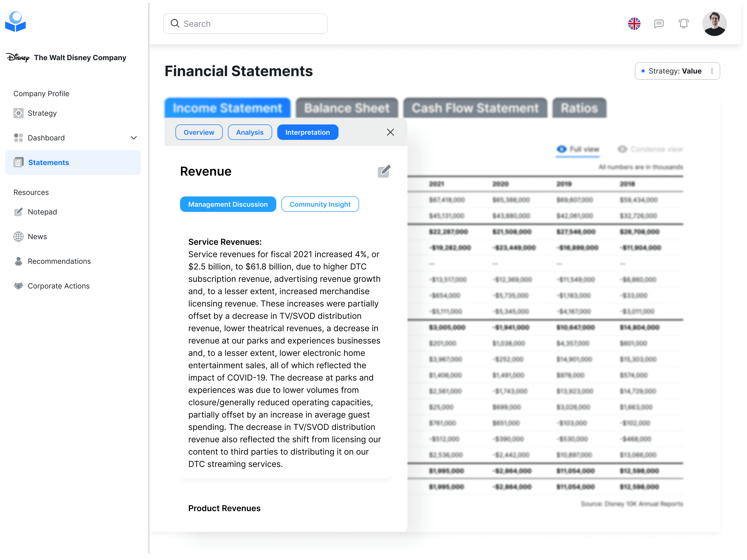Open the Cash Flow Statement tab

click(475, 108)
